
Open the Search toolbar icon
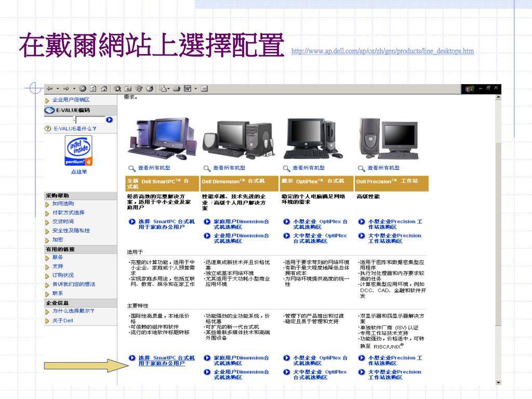tap(117, 88)
